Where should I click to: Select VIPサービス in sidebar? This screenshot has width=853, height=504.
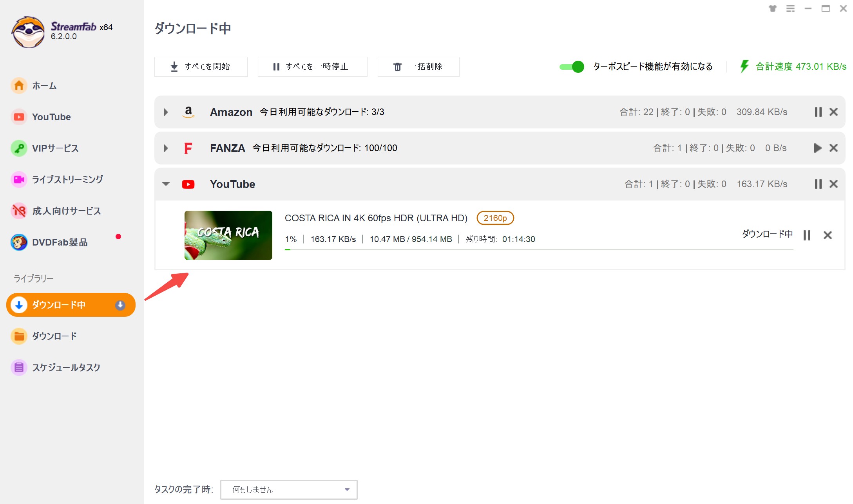pyautogui.click(x=55, y=148)
